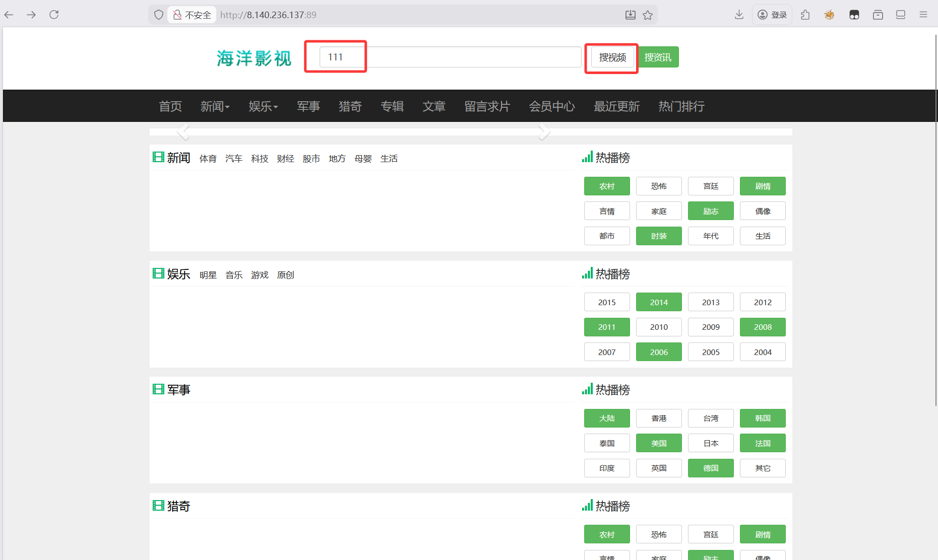
Task: Click the carousel left arrow
Action: (x=183, y=131)
